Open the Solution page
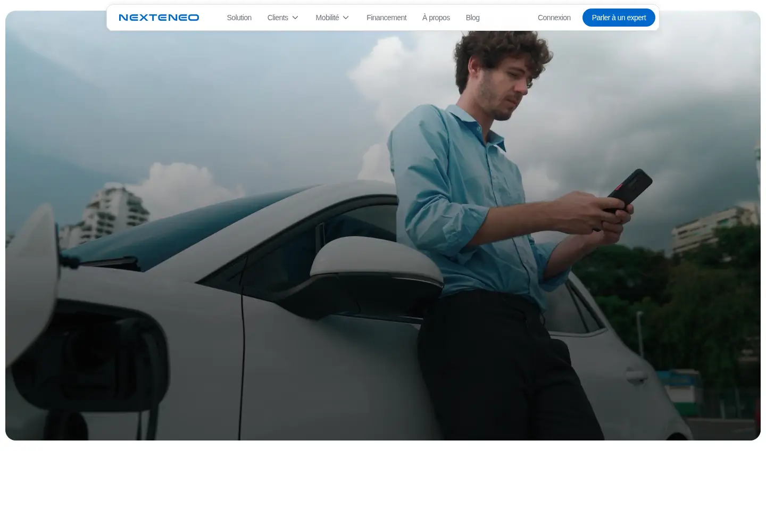The width and height of the screenshot is (766, 532). click(239, 18)
